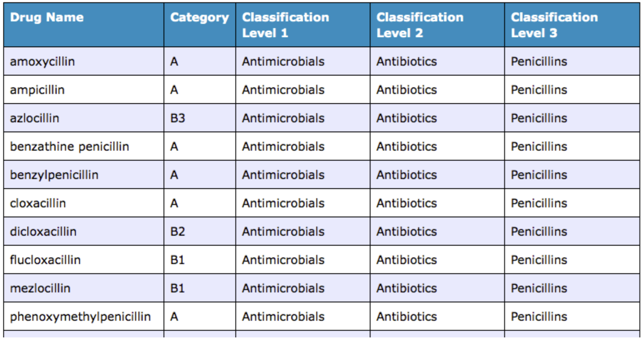Click the ampicillin row name
The width and height of the screenshot is (644, 341).
tap(37, 90)
